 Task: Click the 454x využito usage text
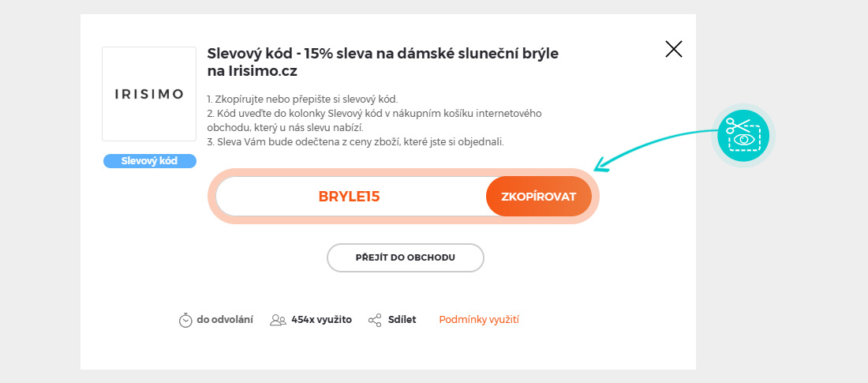pyautogui.click(x=321, y=320)
